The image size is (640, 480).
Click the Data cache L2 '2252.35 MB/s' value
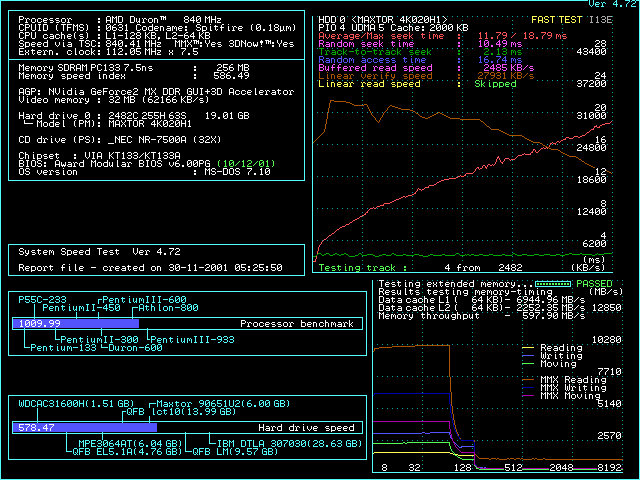551,308
